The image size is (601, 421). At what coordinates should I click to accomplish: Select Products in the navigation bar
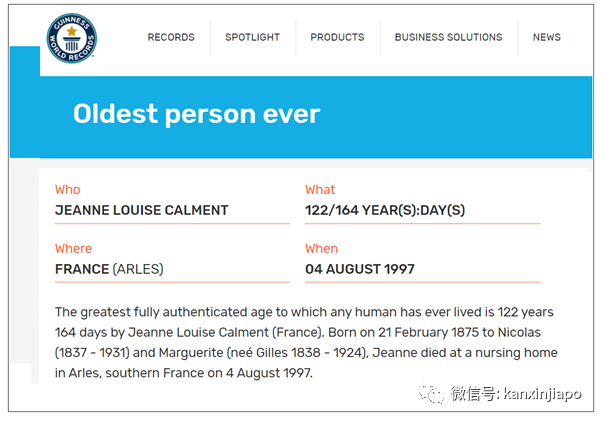(x=337, y=37)
